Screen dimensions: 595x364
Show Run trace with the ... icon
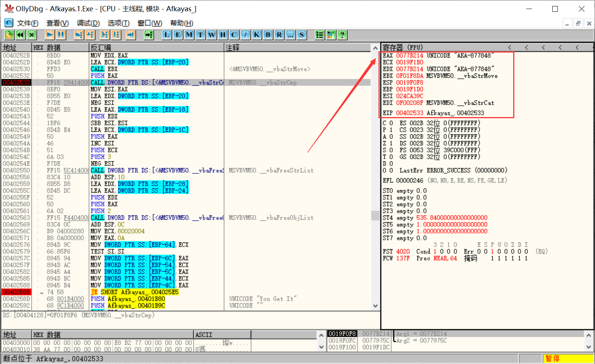tap(290, 35)
